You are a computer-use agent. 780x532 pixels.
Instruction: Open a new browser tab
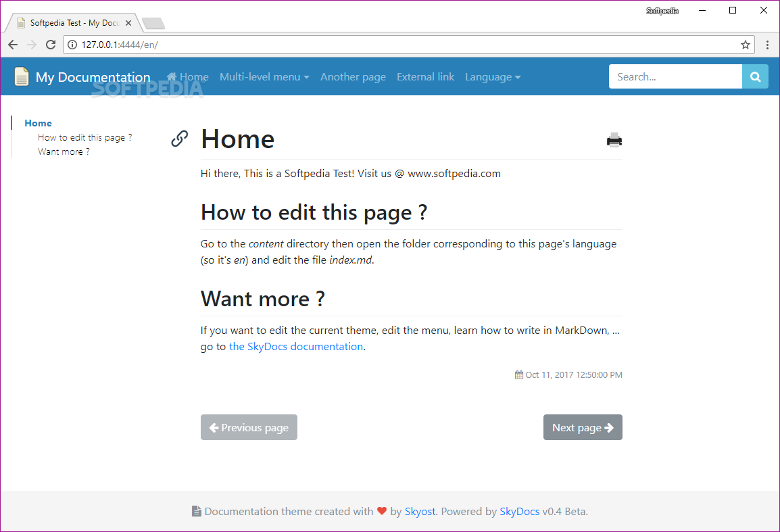tap(153, 23)
